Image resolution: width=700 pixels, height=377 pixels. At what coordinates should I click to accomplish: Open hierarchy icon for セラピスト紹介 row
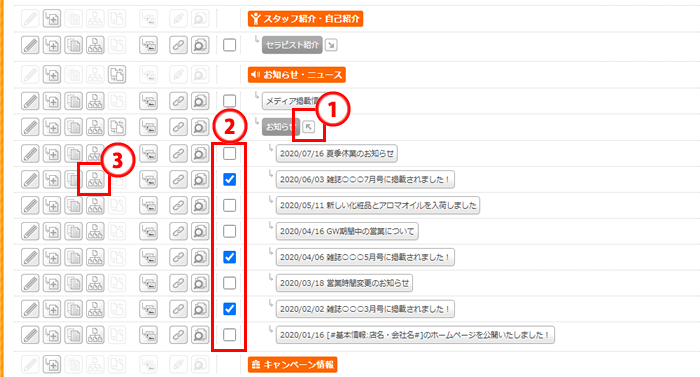[96, 45]
